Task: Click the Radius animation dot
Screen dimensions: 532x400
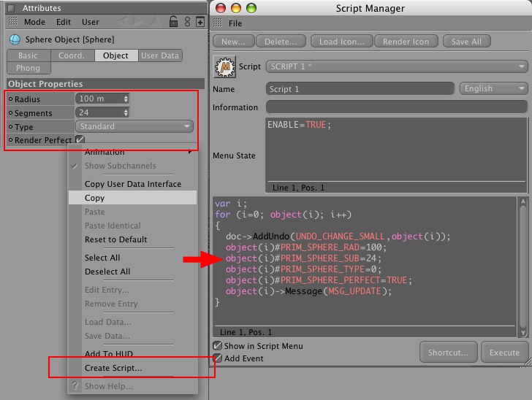Action: point(10,99)
